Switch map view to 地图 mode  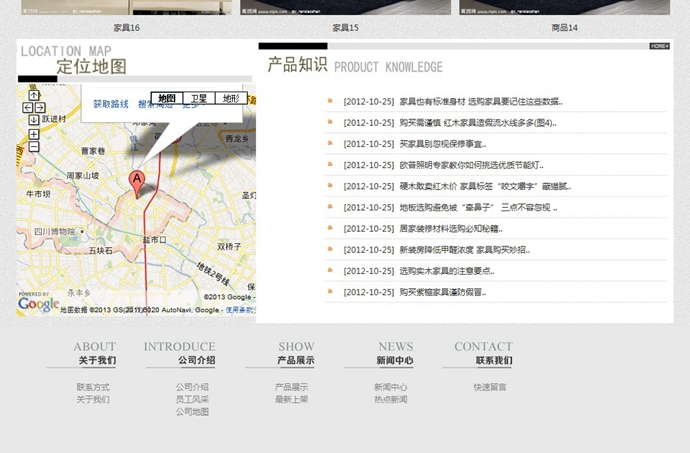tap(167, 98)
